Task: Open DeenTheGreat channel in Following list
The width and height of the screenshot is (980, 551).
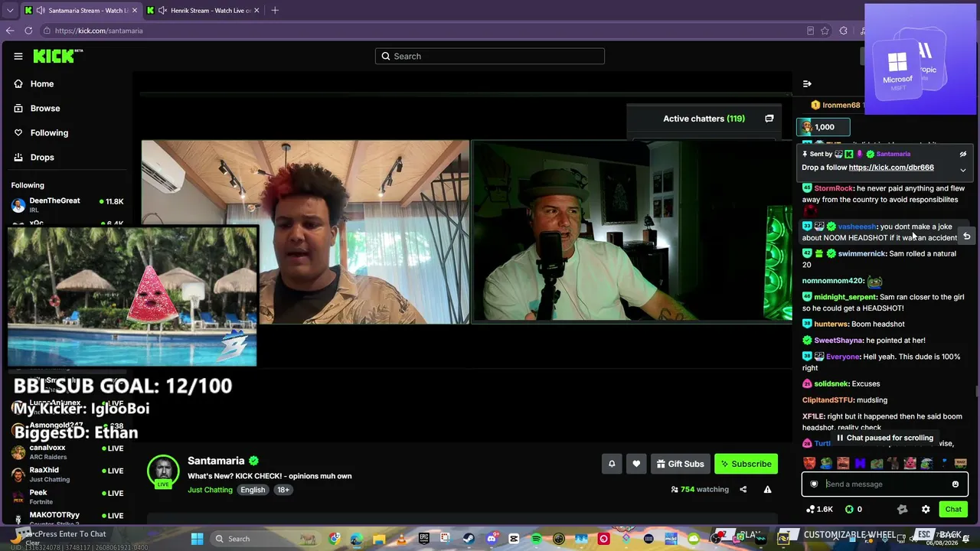Action: pyautogui.click(x=67, y=204)
